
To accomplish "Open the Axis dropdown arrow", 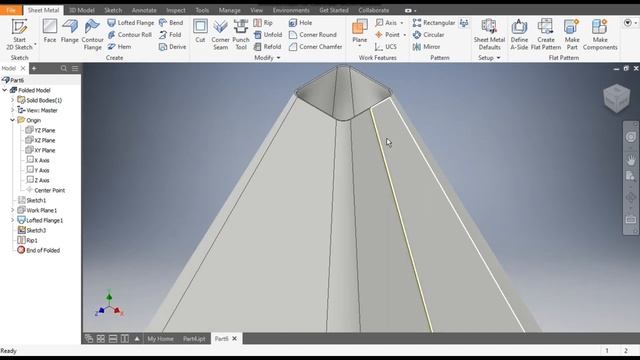I will click(x=402, y=23).
